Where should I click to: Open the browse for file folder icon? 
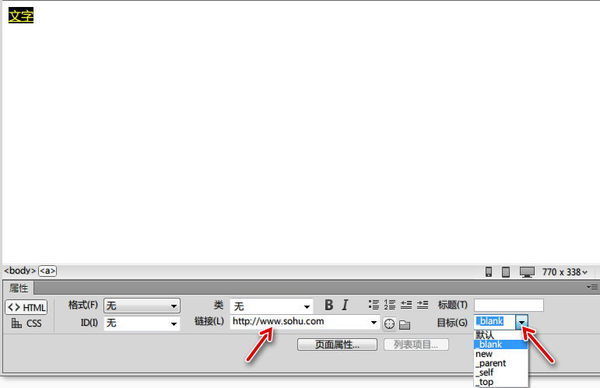point(404,324)
